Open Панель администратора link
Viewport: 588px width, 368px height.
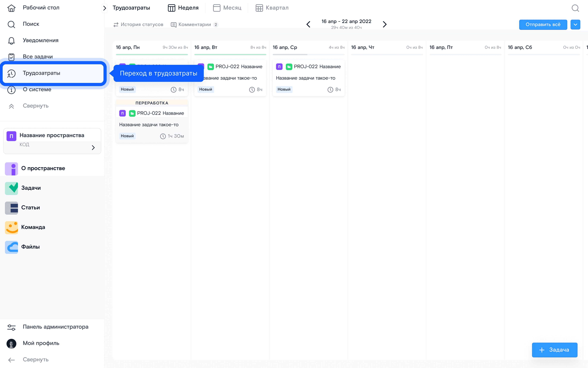(x=55, y=327)
